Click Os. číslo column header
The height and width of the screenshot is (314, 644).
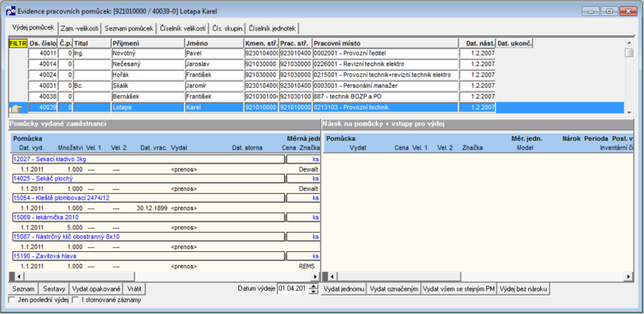[43, 43]
